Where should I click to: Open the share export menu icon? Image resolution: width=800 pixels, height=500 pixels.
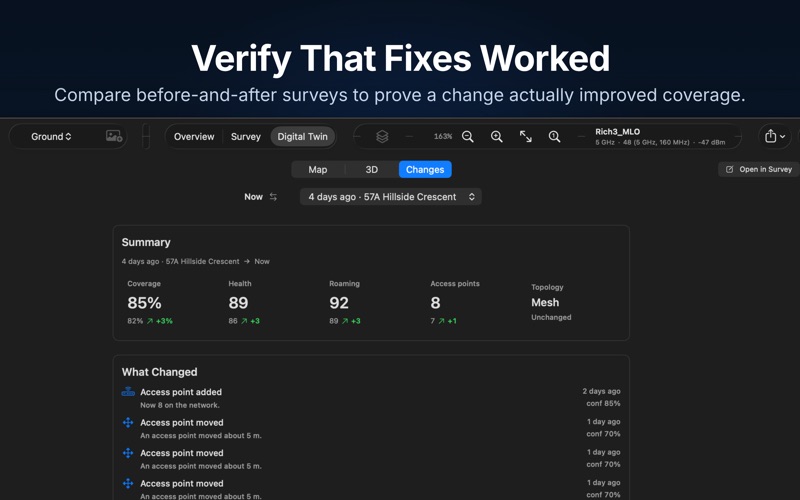774,136
